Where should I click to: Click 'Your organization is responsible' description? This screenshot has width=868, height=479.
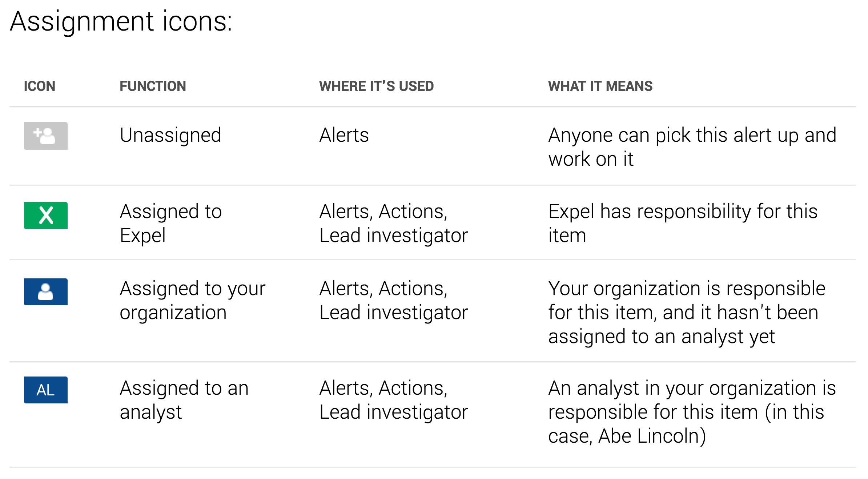tap(687, 312)
